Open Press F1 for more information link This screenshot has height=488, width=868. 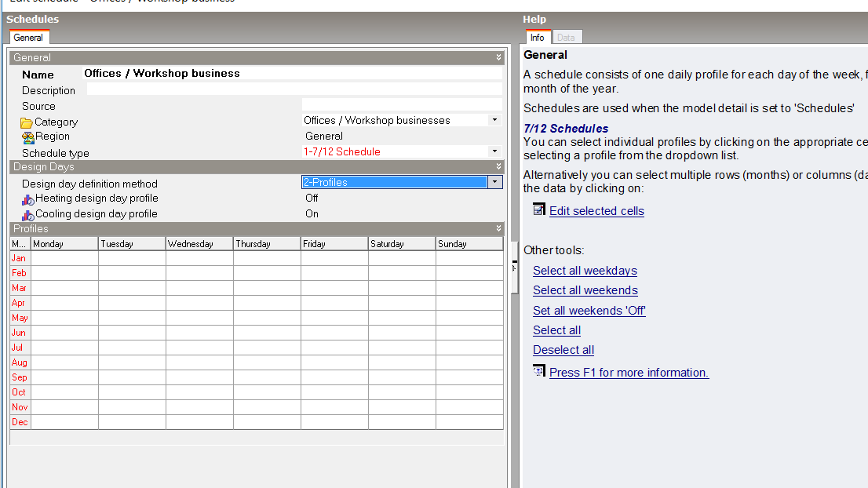629,373
